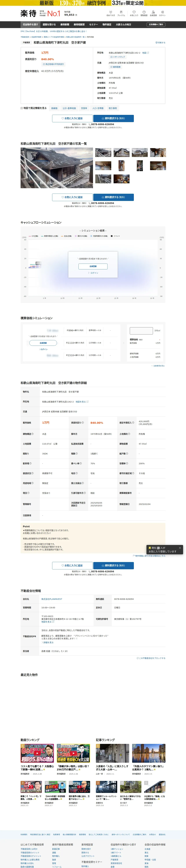The image size is (186, 868).
Task: Open the help icon beside 建物構造
Action: [x=32, y=434]
